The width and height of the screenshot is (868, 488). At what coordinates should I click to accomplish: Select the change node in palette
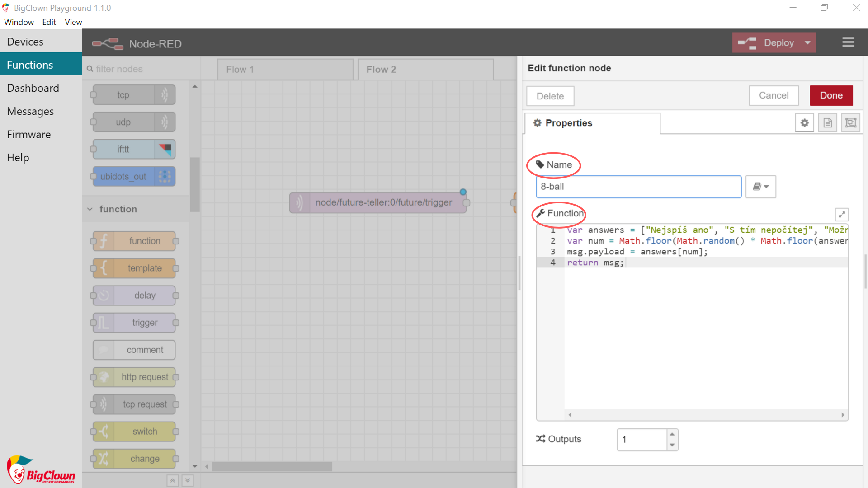pos(134,459)
